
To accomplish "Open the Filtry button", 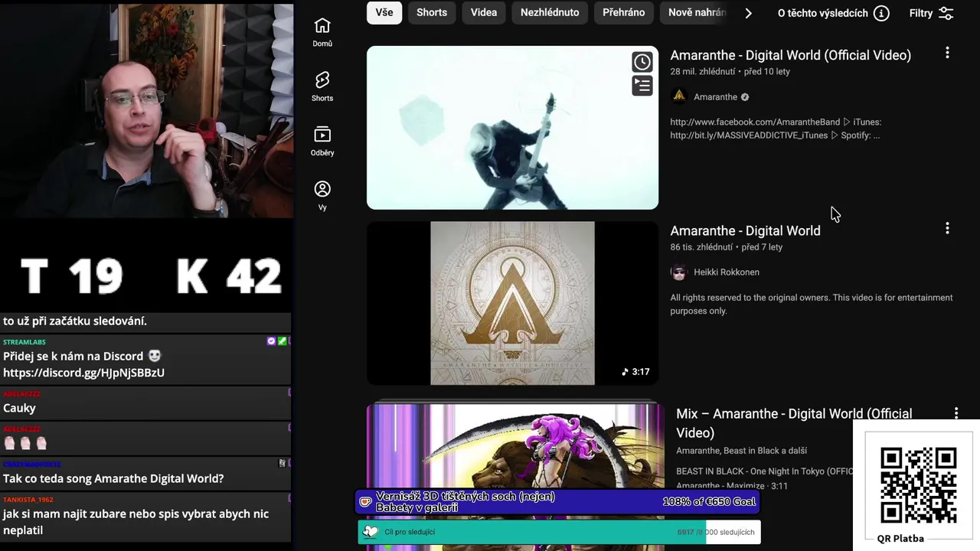I will (931, 13).
